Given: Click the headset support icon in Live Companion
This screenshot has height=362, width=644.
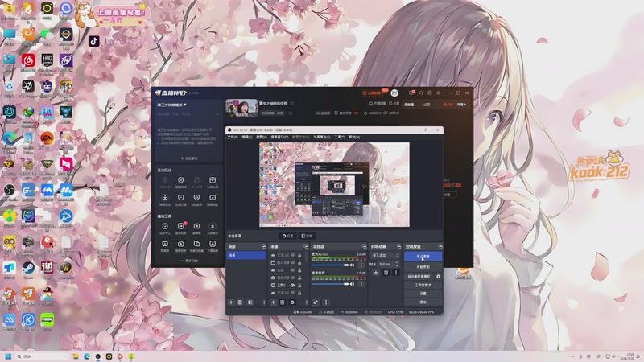Looking at the screenshot, I should (x=421, y=93).
